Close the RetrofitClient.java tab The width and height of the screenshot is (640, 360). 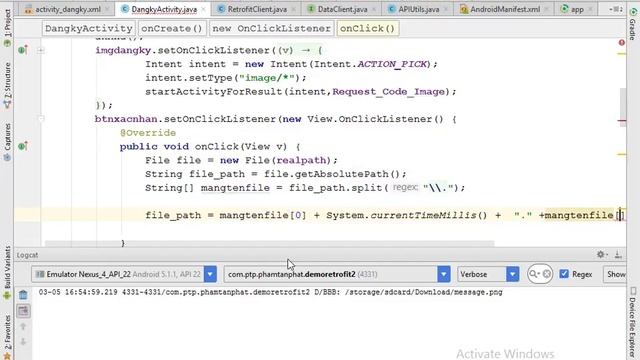pyautogui.click(x=293, y=9)
